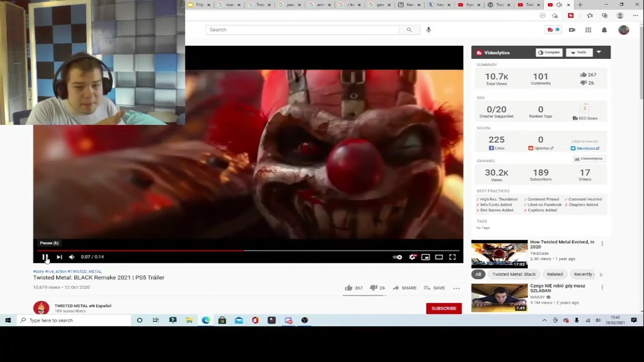Show hidden system tray icons
This screenshot has width=644, height=362.
pyautogui.click(x=544, y=320)
